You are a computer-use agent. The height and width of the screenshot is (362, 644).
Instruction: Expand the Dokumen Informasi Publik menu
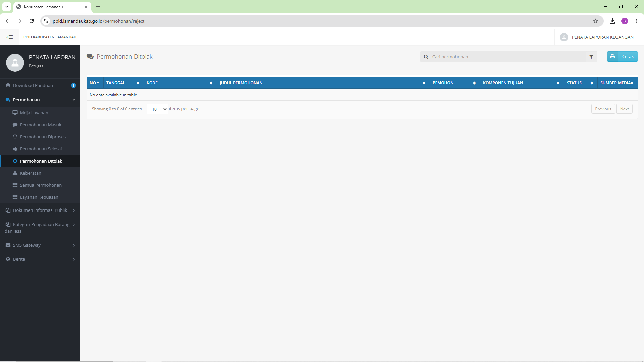pos(40,210)
